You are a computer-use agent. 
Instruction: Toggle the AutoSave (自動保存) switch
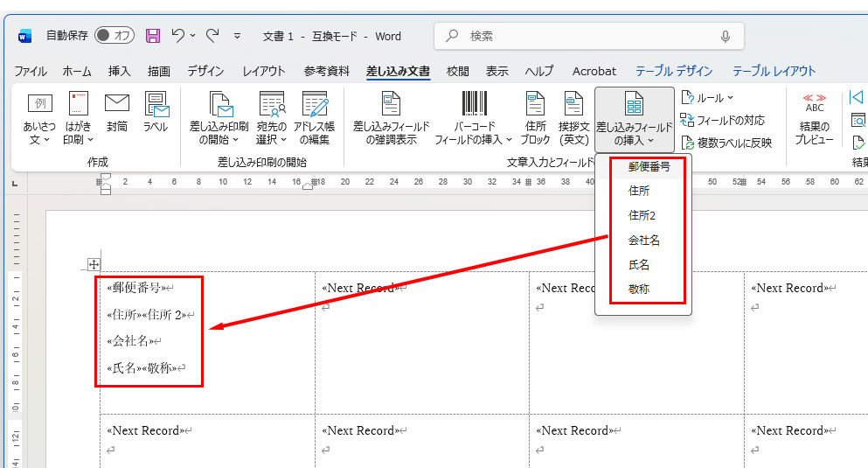tap(114, 36)
